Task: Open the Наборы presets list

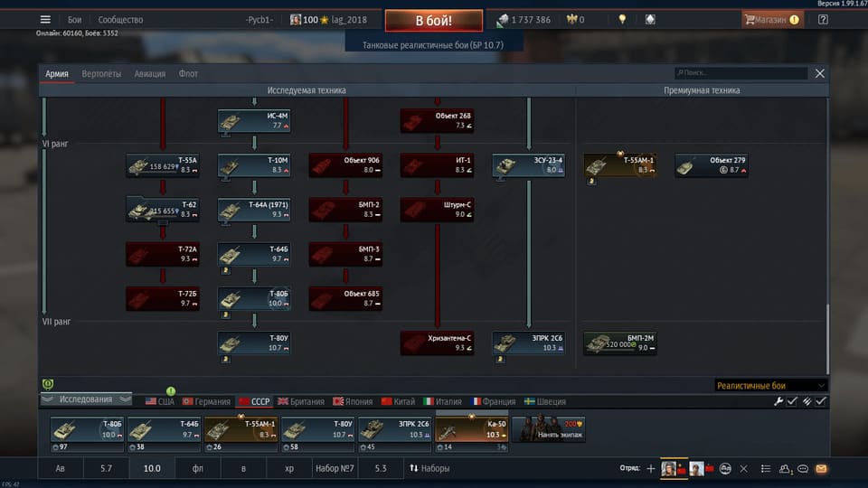Action: pos(429,468)
